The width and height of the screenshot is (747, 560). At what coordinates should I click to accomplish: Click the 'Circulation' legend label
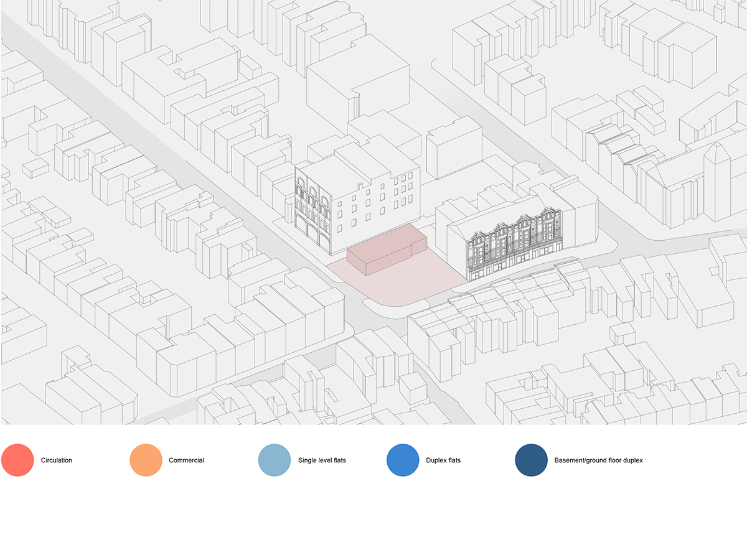click(x=57, y=460)
